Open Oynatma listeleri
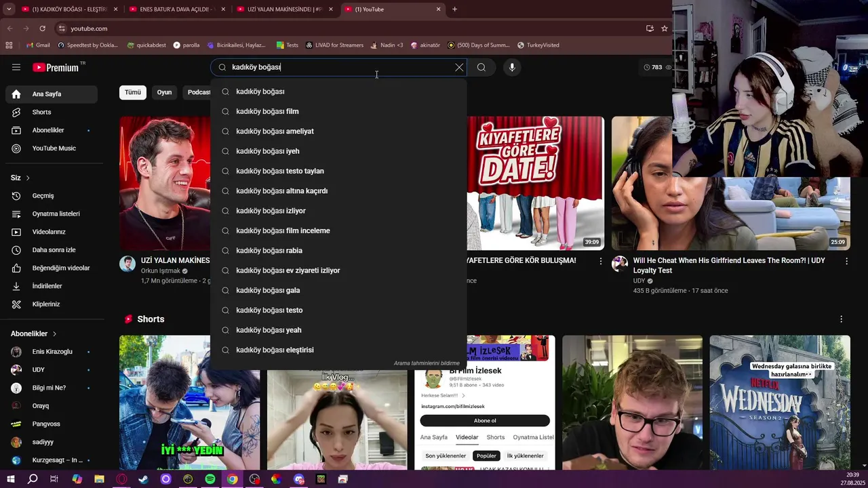 click(x=52, y=213)
